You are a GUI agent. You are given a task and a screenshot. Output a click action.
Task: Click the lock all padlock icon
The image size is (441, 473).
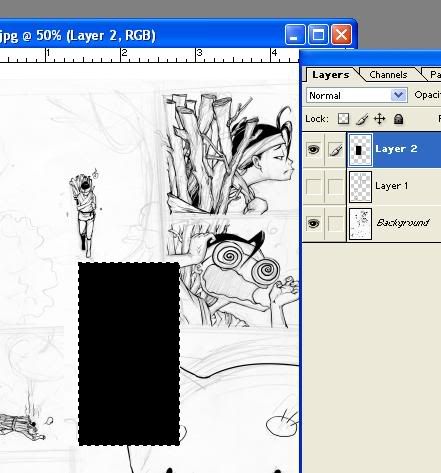pos(398,119)
